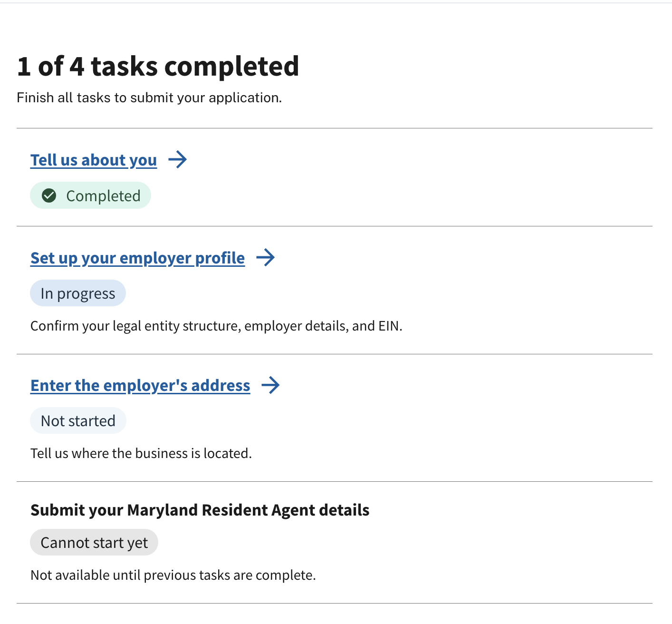Click Finish all tasks to submit text
Screen dimensions: 672x624
click(149, 97)
